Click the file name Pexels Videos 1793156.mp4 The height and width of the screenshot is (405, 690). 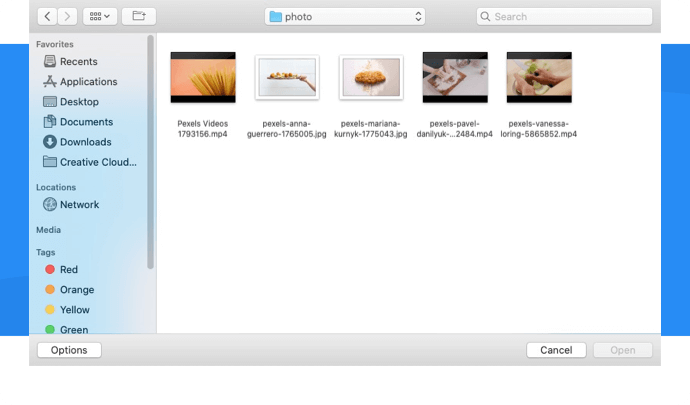(x=203, y=129)
